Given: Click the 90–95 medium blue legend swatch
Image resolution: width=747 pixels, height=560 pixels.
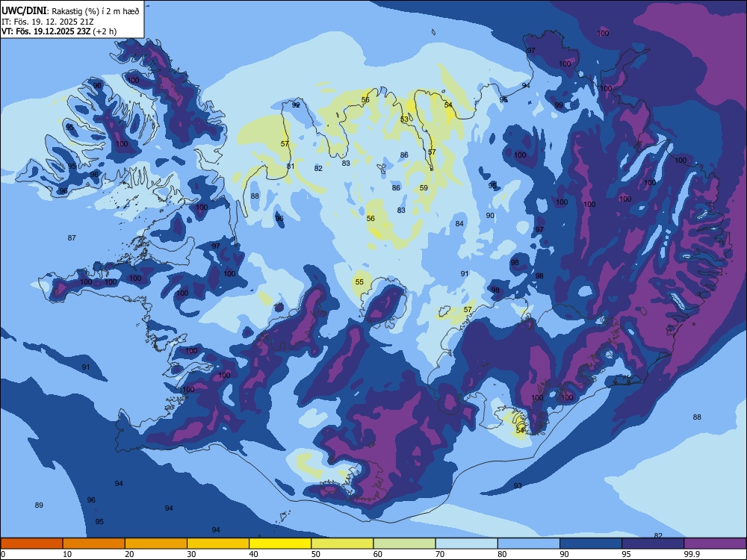Looking at the screenshot, I should click(591, 544).
